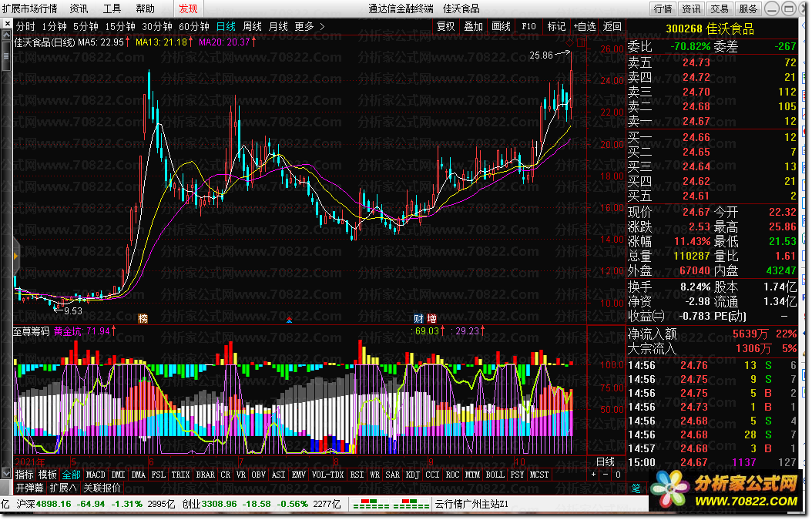Zoom in the chart with the + button
812x520 pixels.
[593, 475]
